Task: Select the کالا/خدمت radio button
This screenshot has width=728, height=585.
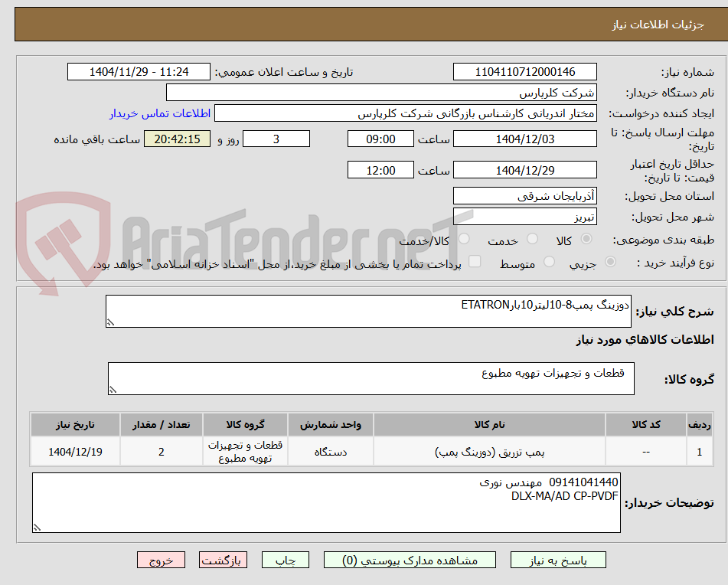Action: (x=464, y=239)
